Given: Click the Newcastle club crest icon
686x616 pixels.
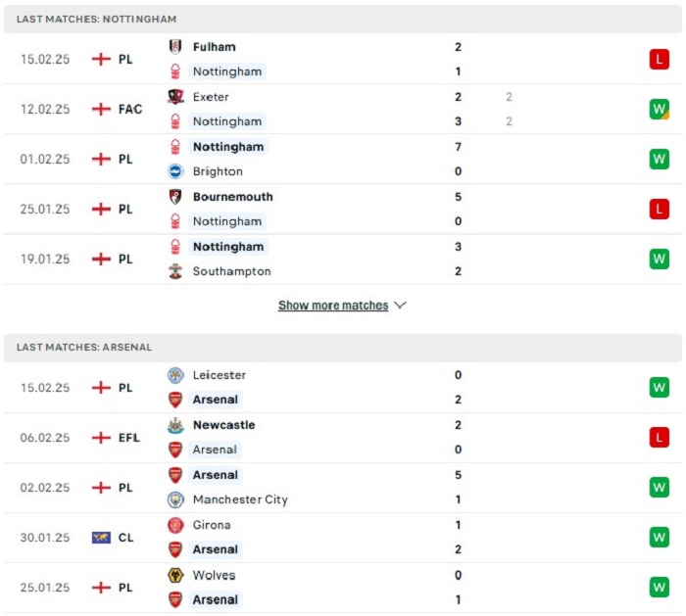Looking at the screenshot, I should (x=175, y=425).
